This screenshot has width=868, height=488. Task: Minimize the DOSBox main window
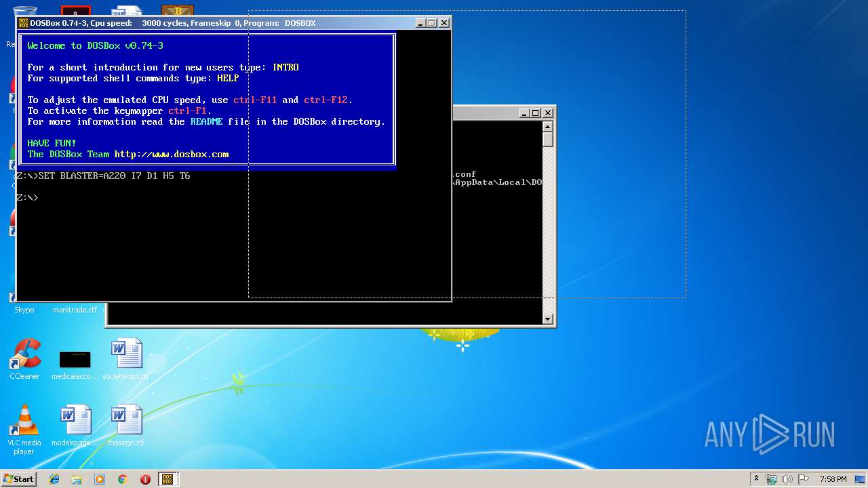[420, 23]
